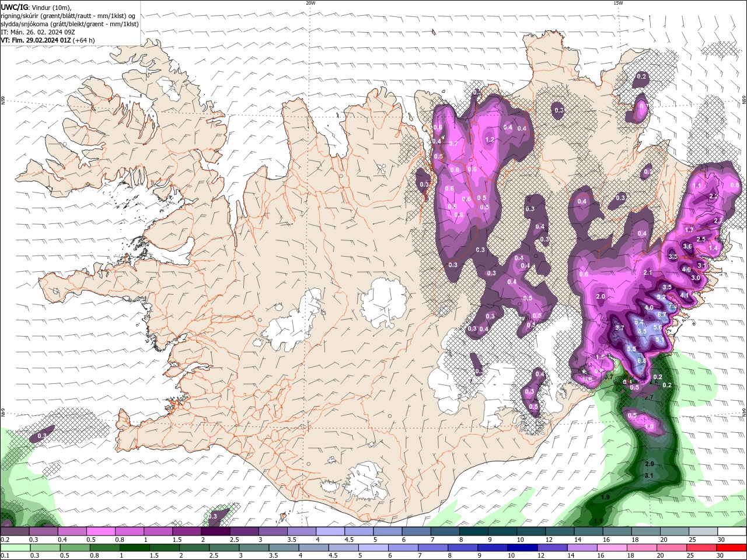Click the 3.6 snowfall value in east
747x560 pixels.
coord(687,247)
